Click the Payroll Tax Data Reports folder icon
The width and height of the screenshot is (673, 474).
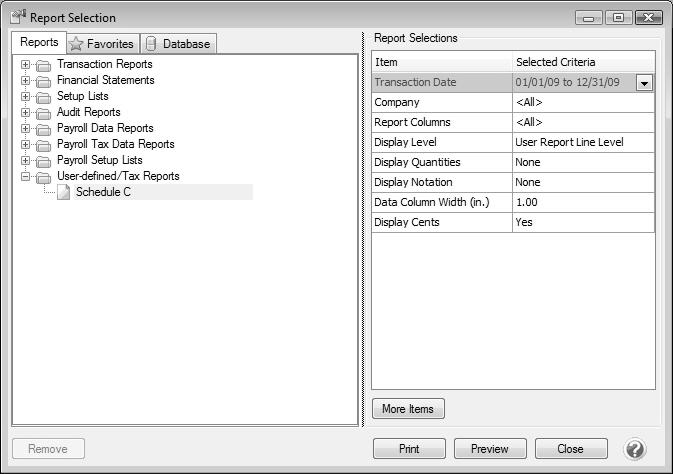pyautogui.click(x=43, y=145)
